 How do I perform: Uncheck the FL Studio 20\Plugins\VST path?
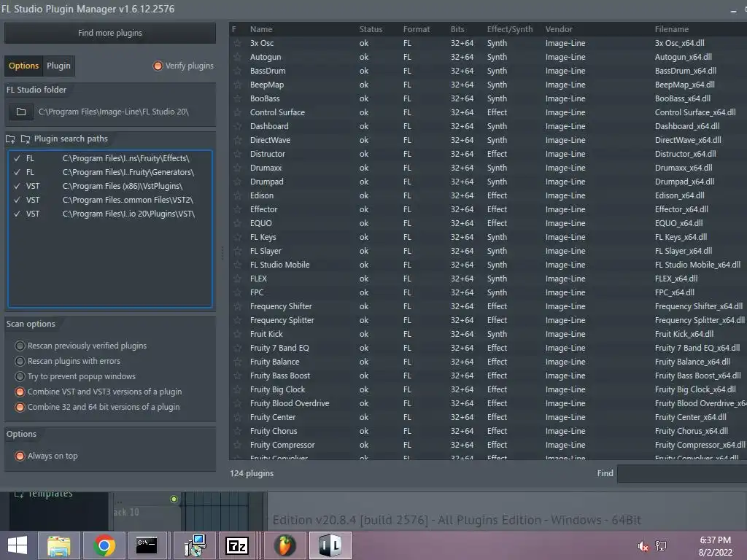click(18, 214)
